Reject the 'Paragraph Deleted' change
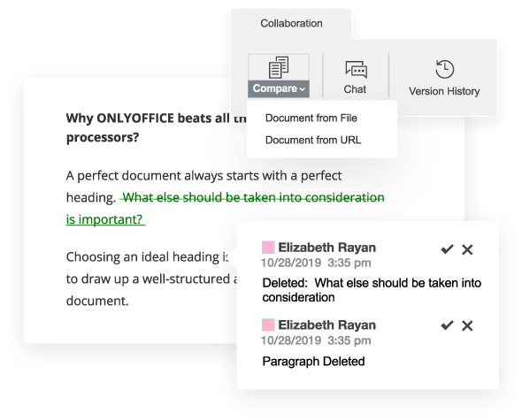The image size is (522, 420). (x=467, y=325)
